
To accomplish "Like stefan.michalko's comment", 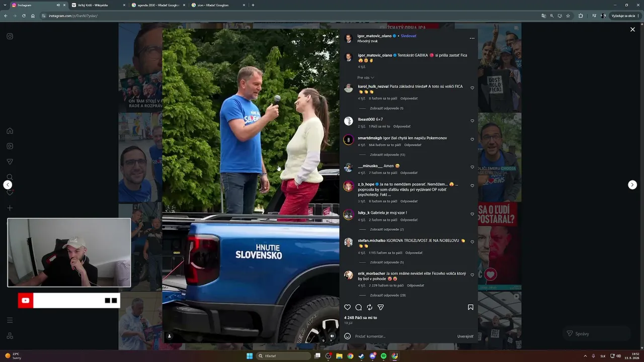I will (472, 242).
